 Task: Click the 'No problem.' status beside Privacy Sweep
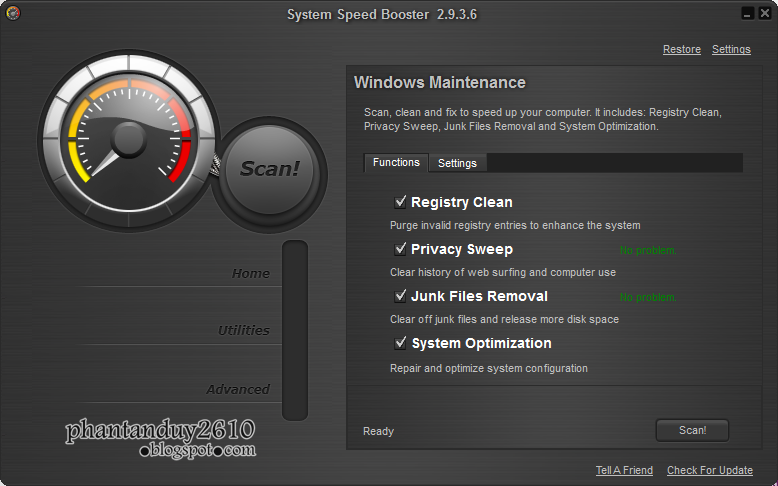pos(648,251)
